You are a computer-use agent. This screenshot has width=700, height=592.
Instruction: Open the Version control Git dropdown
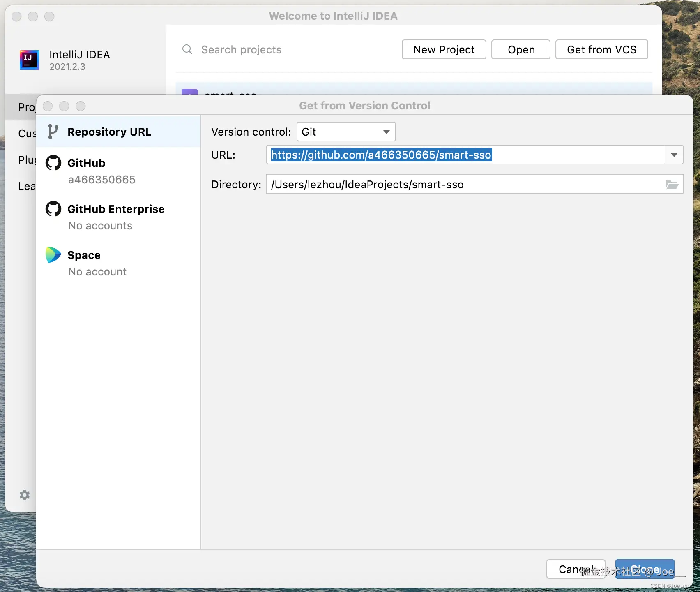coord(346,132)
